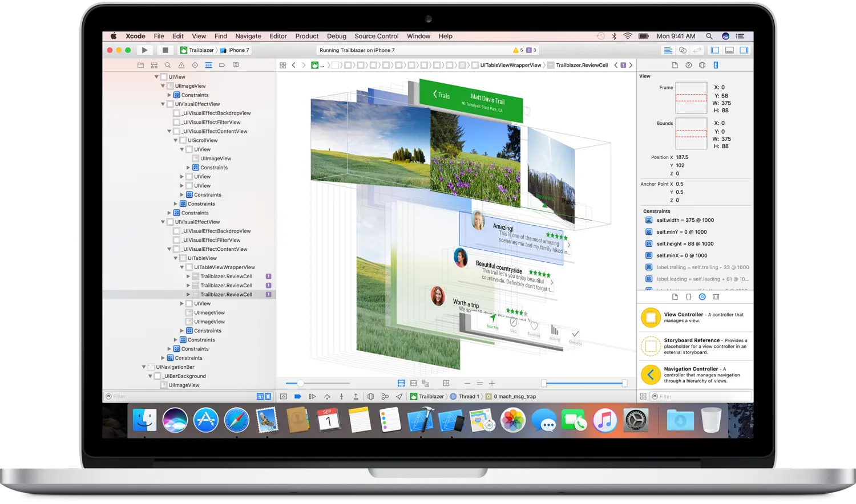Collapse the UITableView tree node
This screenshot has width=856, height=504.
pos(176,258)
